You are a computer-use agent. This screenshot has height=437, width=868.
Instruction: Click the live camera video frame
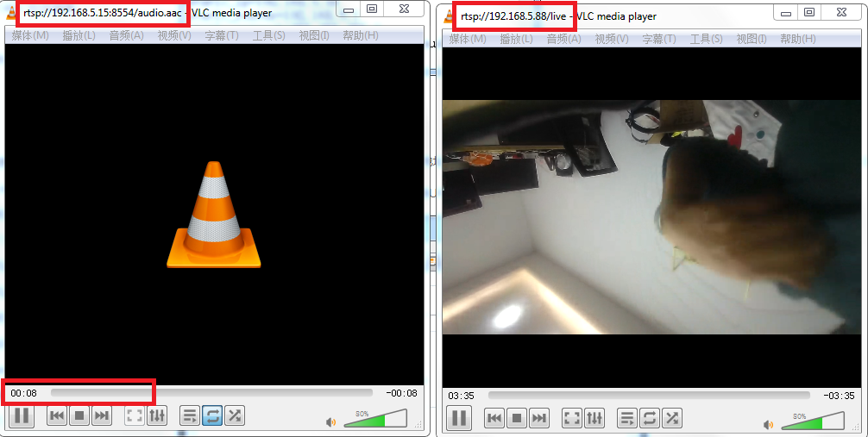(x=651, y=217)
